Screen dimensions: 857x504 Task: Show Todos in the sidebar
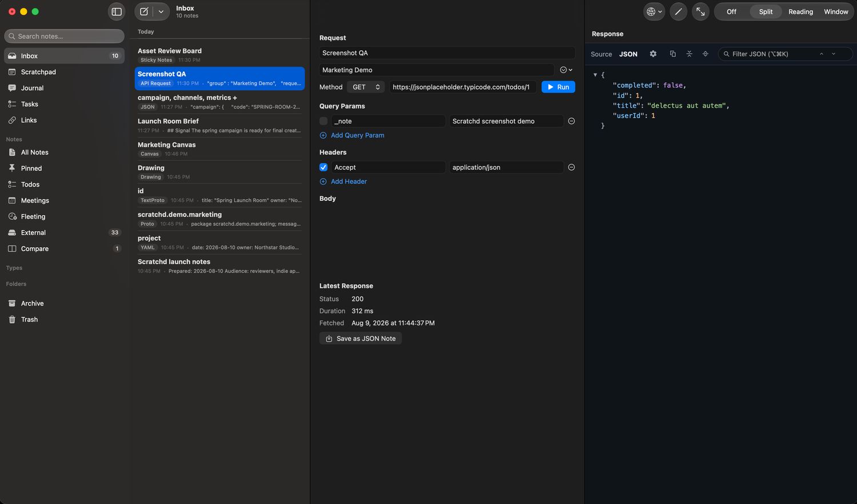[64, 184]
